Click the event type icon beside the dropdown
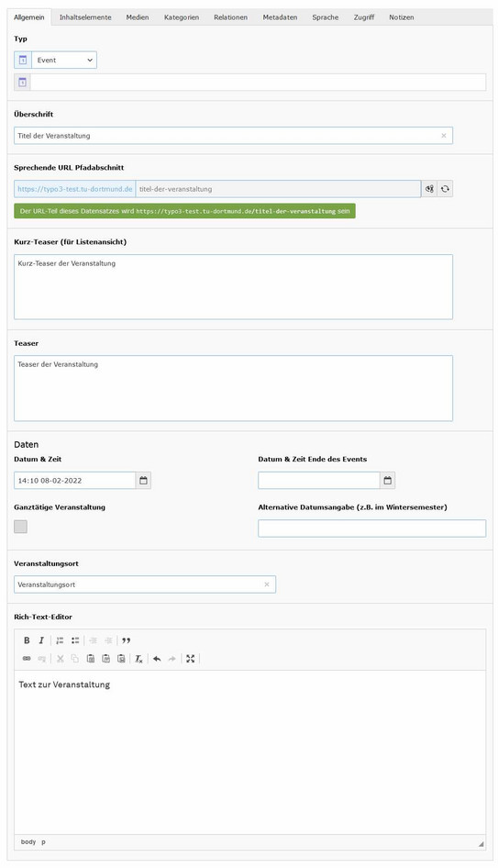The image size is (498, 868). coord(23,60)
